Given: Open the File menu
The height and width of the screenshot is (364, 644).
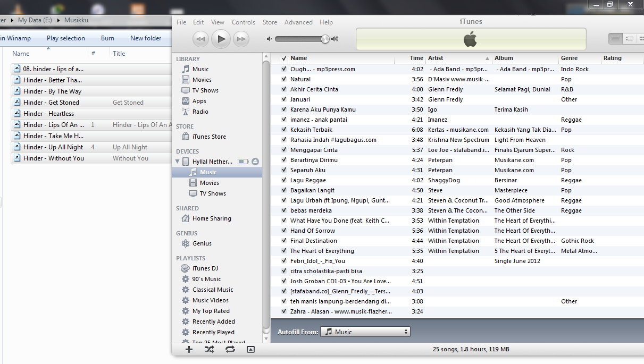Looking at the screenshot, I should pyautogui.click(x=181, y=22).
